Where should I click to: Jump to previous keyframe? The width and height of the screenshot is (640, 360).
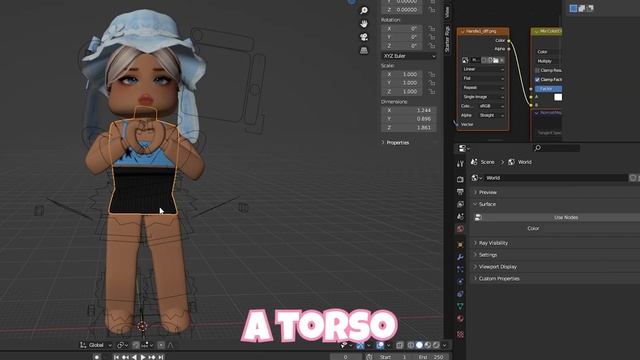[125, 357]
